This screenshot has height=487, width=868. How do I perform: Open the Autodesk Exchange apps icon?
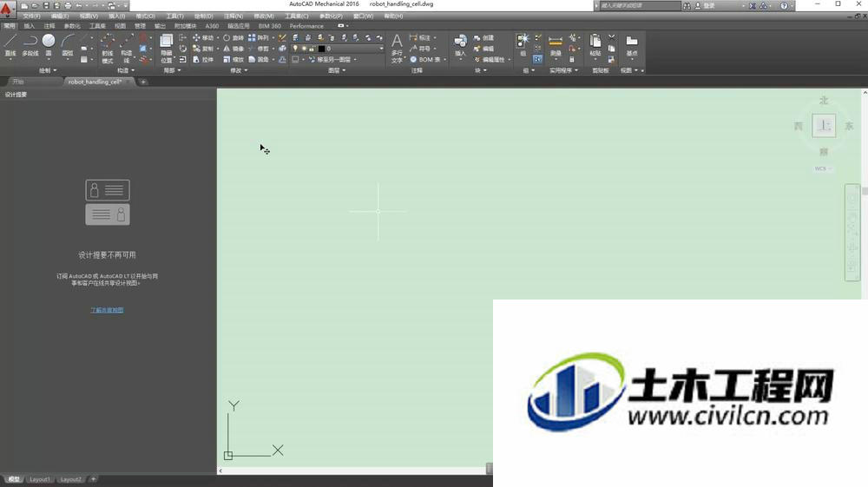[753, 5]
